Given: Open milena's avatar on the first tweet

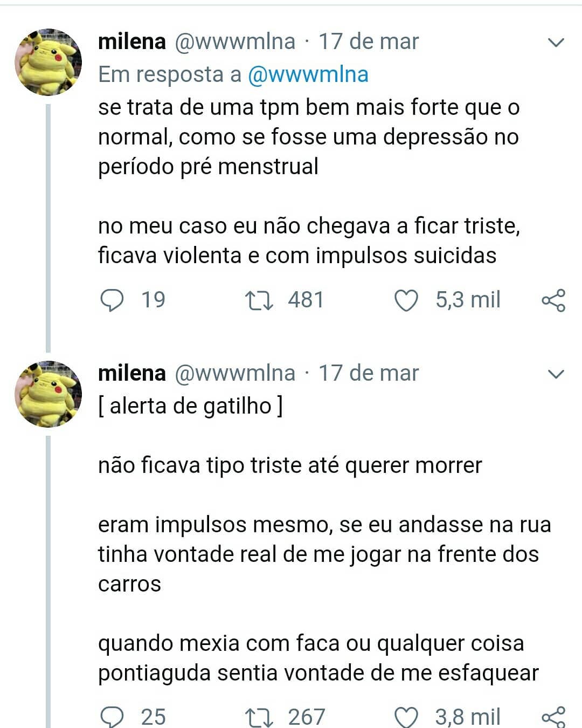Looking at the screenshot, I should (48, 61).
